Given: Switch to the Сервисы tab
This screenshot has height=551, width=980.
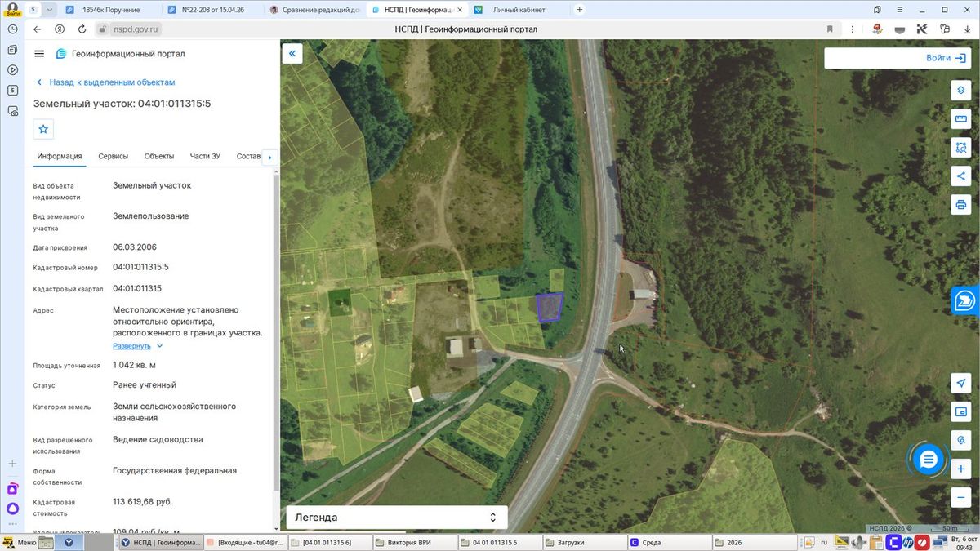Looking at the screenshot, I should 114,156.
